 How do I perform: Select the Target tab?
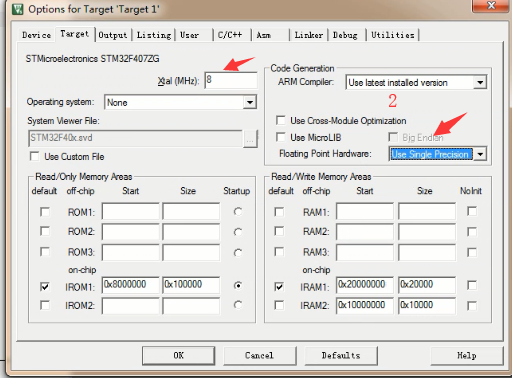(75, 34)
